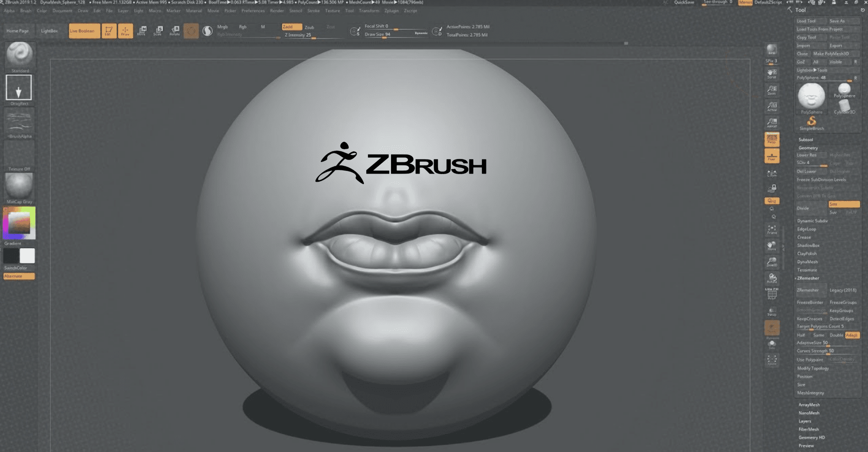Toggle Transp transparency mode
The image size is (868, 452).
click(772, 311)
